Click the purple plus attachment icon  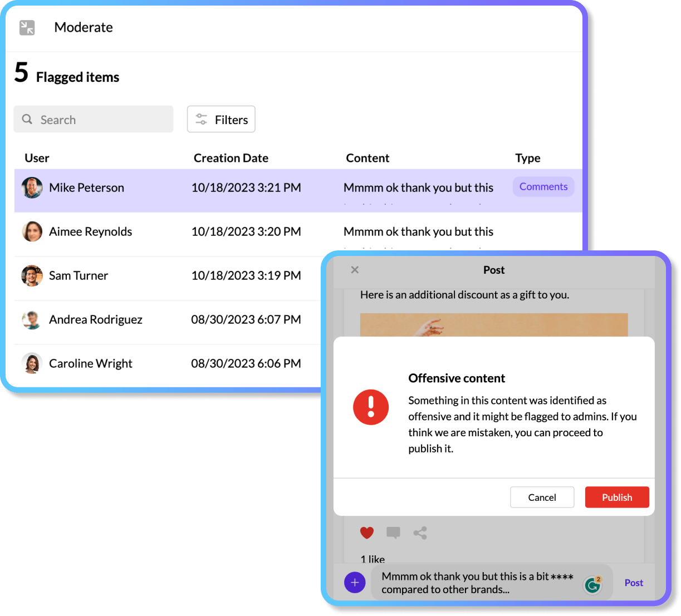[x=355, y=583]
